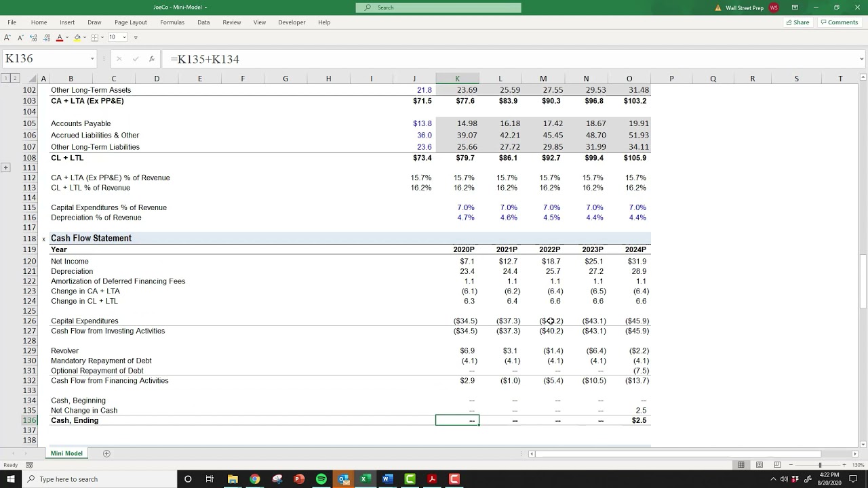Viewport: 868px width, 488px height.
Task: Open the Wall Street Prep account
Action: point(752,7)
